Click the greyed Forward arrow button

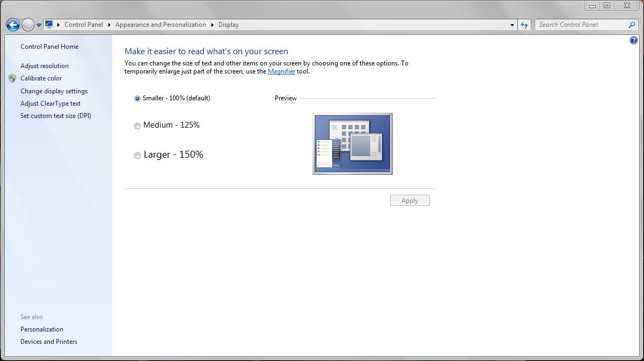[28, 25]
